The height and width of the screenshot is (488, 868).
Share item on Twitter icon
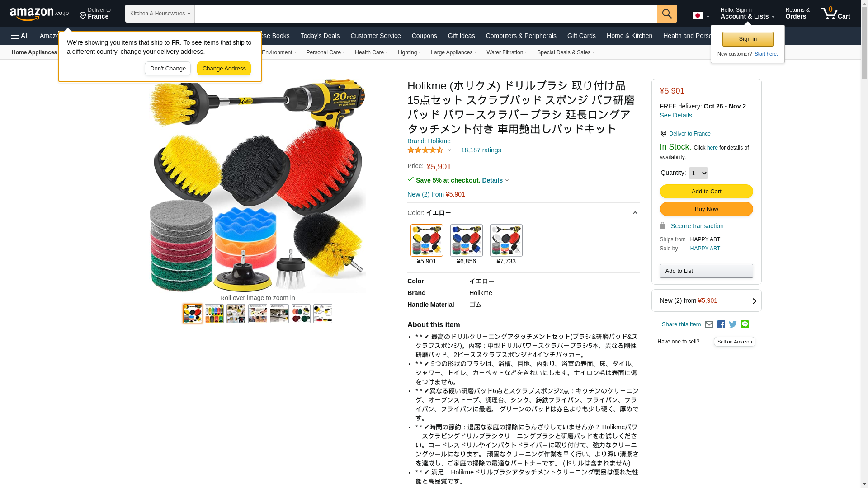click(733, 324)
